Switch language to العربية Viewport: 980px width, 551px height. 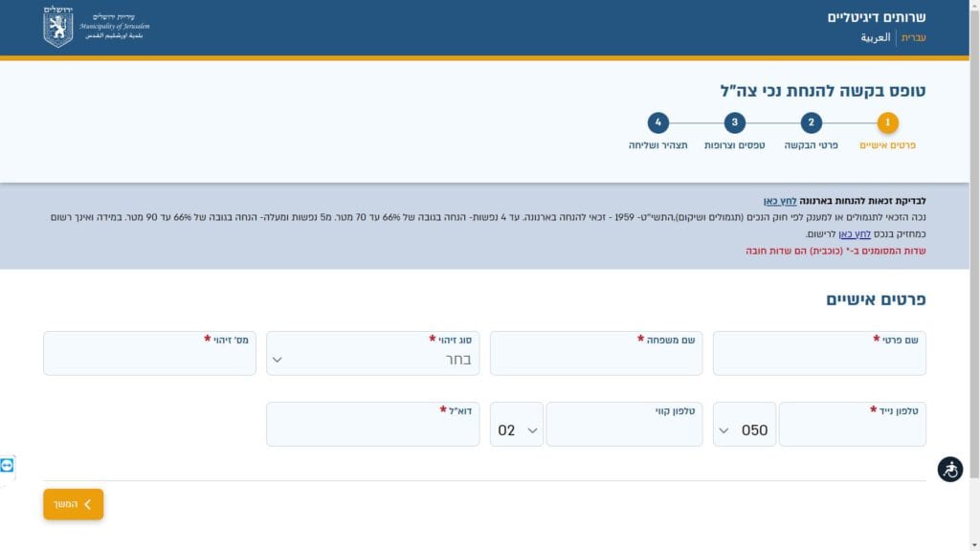875,38
